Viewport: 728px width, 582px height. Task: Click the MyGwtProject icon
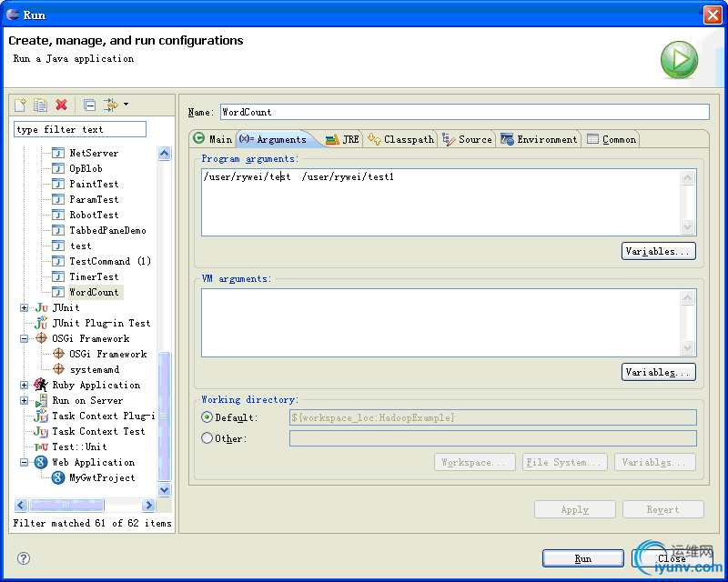pos(58,477)
